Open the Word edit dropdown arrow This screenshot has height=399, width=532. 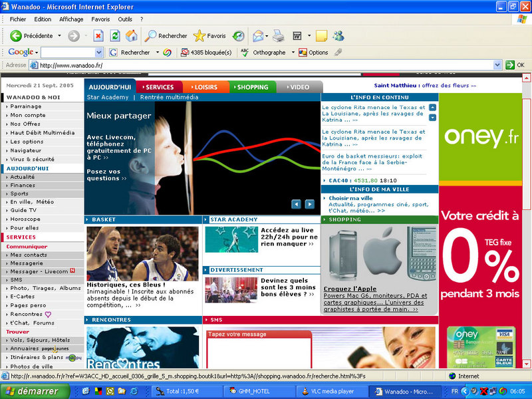tap(309, 36)
